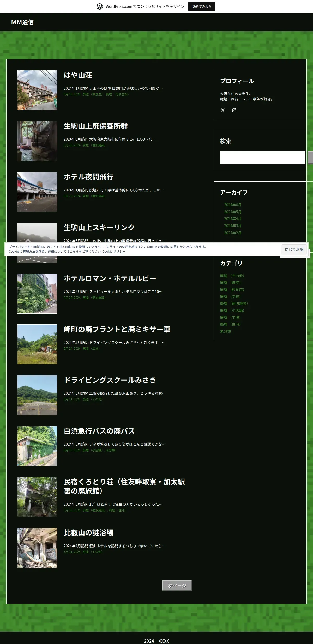Open the はや山荘 post title

tap(78, 75)
